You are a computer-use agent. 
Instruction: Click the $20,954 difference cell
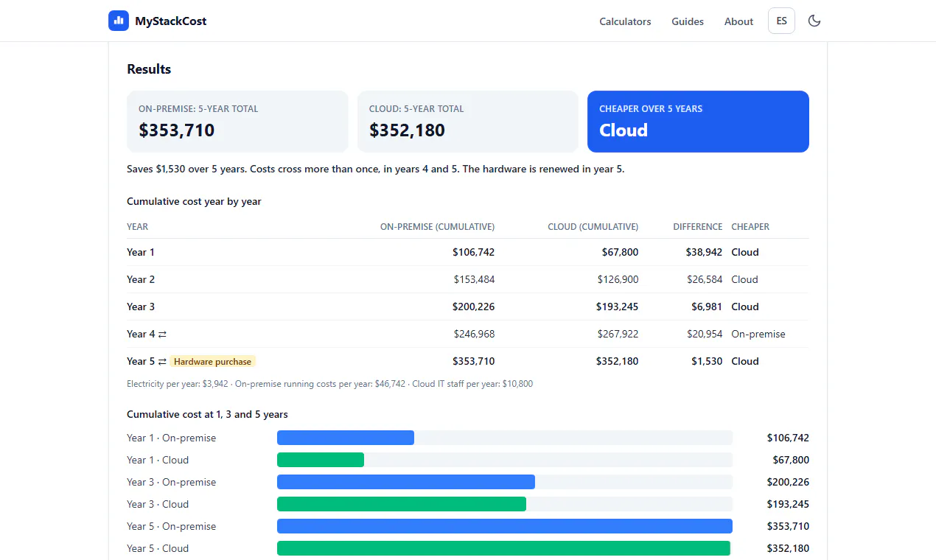point(705,334)
